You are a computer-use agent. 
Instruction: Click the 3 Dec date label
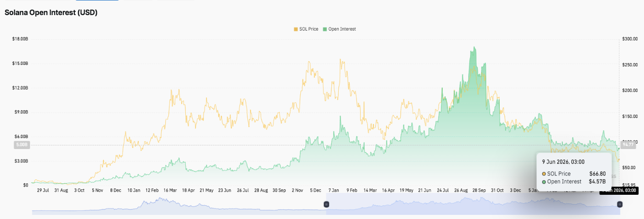[515, 190]
